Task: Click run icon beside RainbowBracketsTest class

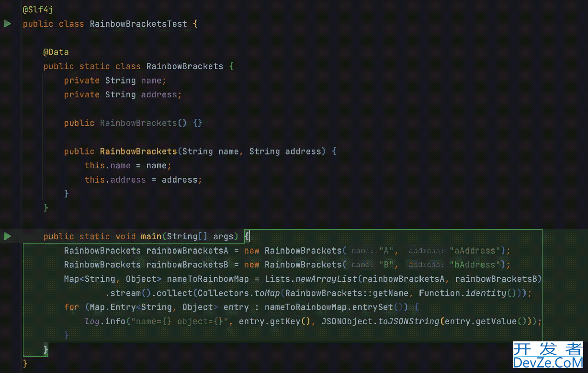Action: coord(8,23)
